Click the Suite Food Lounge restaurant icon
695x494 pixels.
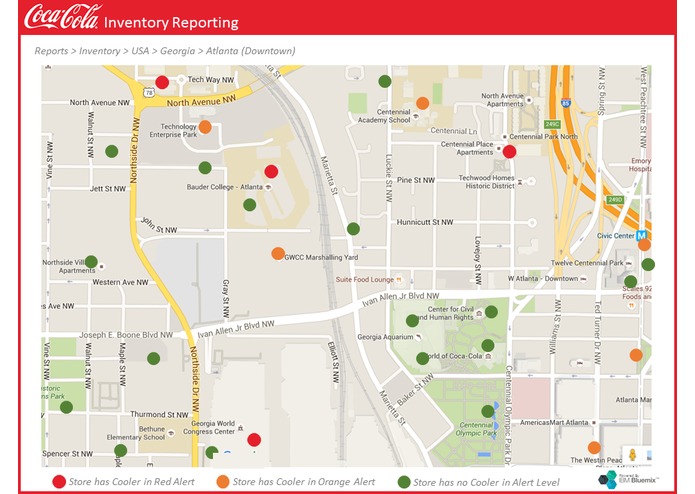[399, 280]
